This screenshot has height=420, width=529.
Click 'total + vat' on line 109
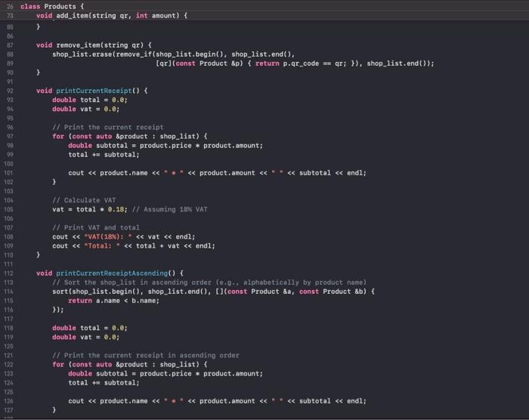pyautogui.click(x=157, y=246)
